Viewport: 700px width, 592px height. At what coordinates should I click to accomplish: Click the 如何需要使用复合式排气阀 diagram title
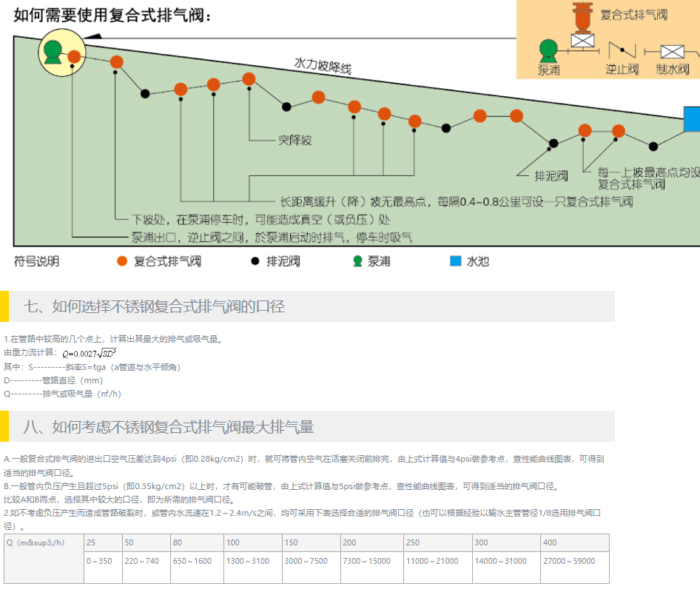(112, 15)
